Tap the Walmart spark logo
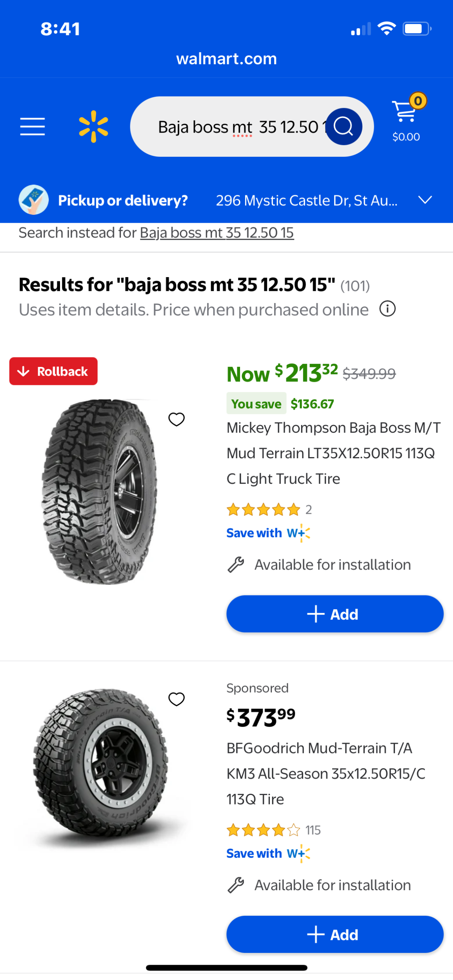Screen dimensions: 453x980 (x=93, y=127)
